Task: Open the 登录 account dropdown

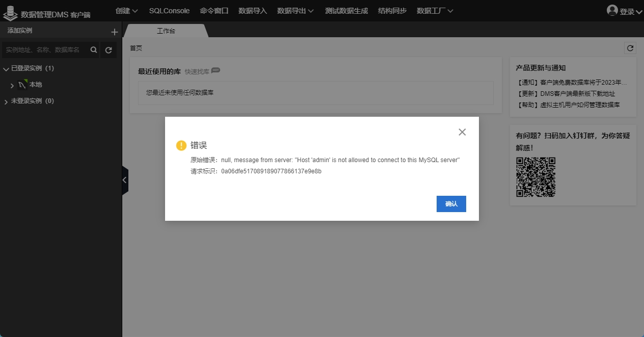Action: (x=630, y=11)
